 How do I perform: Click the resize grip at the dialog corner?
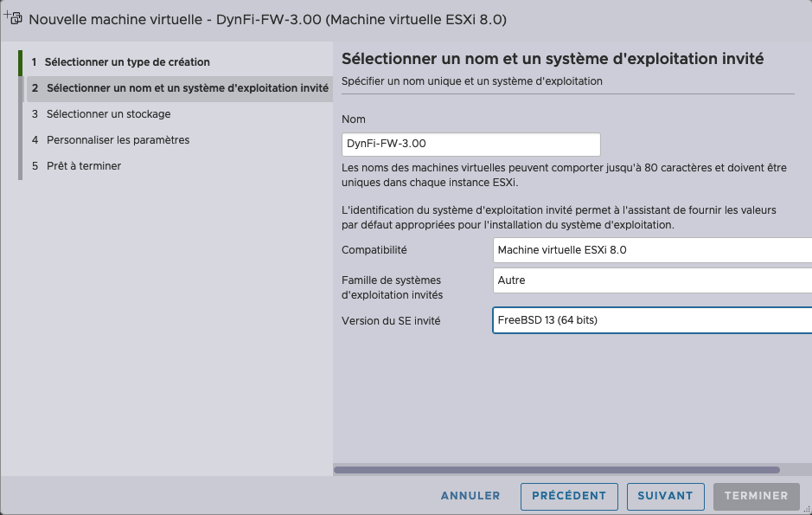(x=807, y=510)
